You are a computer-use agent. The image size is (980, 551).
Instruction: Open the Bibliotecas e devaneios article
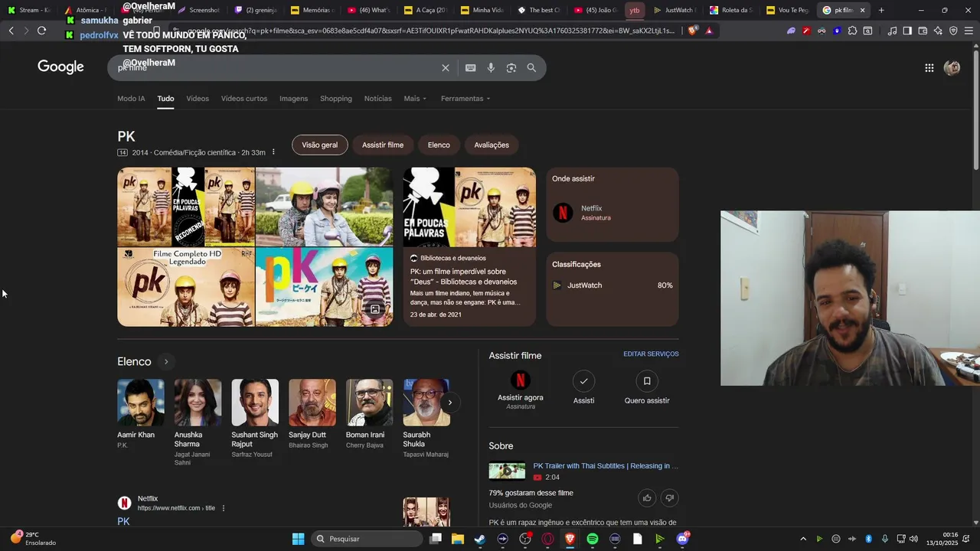pos(469,247)
